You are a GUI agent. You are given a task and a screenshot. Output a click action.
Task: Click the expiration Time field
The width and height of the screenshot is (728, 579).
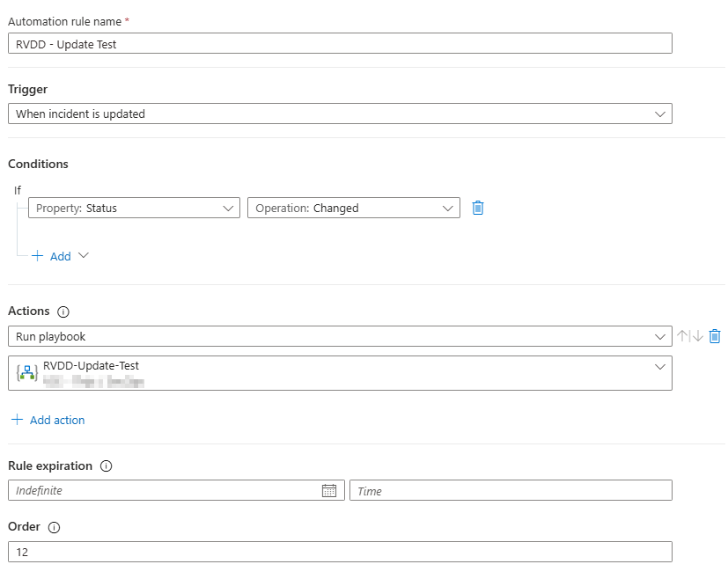pos(511,490)
